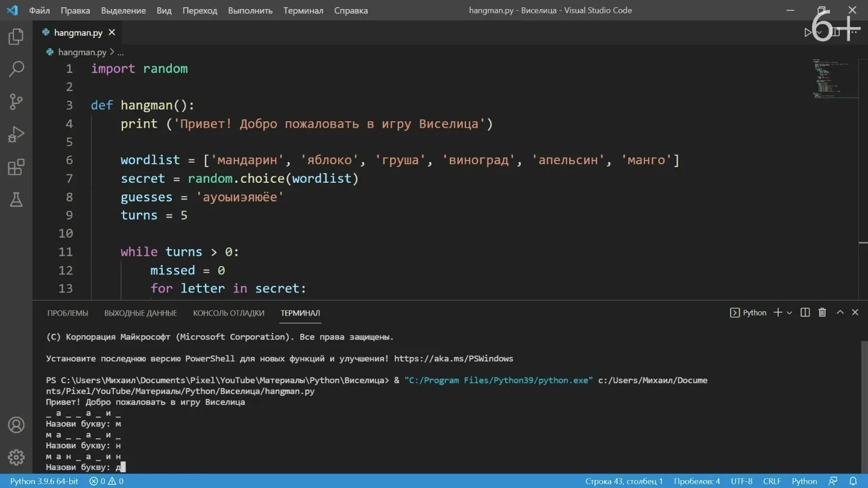Open the Testing flask icon view

pyautogui.click(x=16, y=200)
